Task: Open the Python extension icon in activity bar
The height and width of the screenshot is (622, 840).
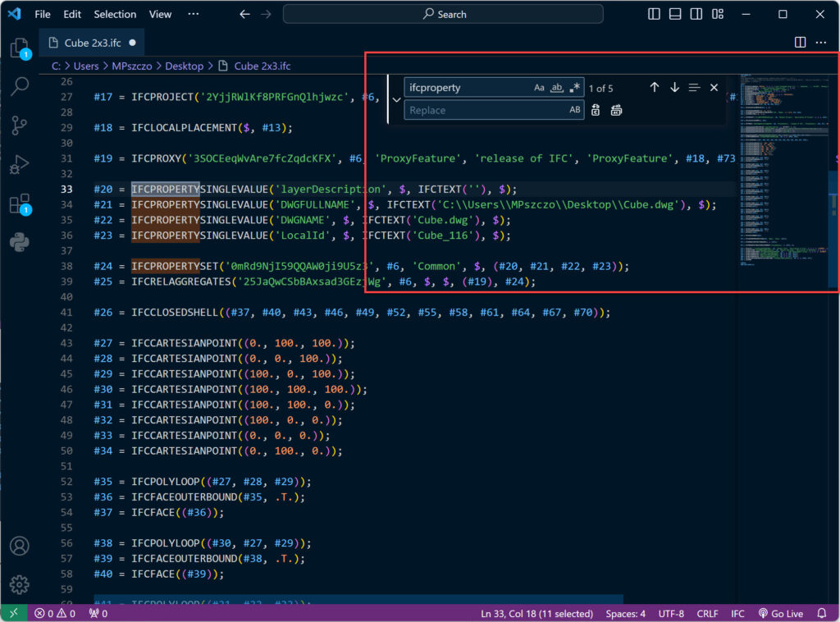Action: (20, 242)
